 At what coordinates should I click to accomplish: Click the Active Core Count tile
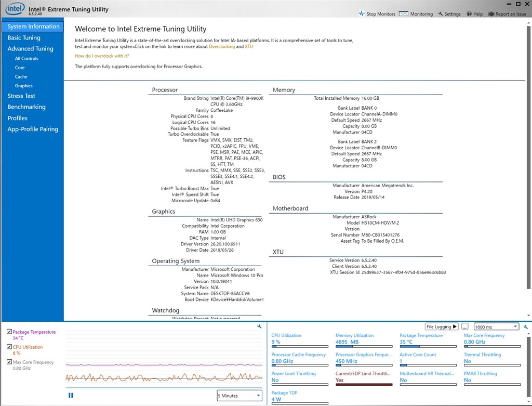tap(428, 360)
